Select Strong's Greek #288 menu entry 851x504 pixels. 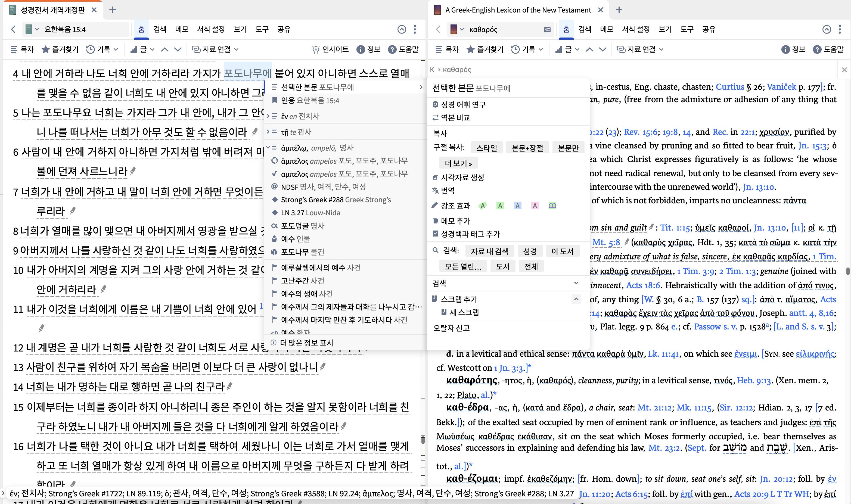[345, 200]
